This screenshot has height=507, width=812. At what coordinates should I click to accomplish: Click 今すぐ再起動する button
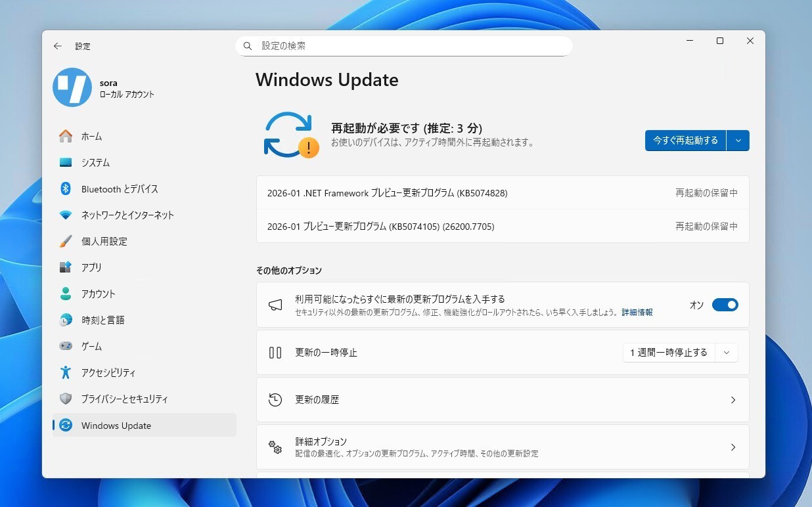coord(685,141)
